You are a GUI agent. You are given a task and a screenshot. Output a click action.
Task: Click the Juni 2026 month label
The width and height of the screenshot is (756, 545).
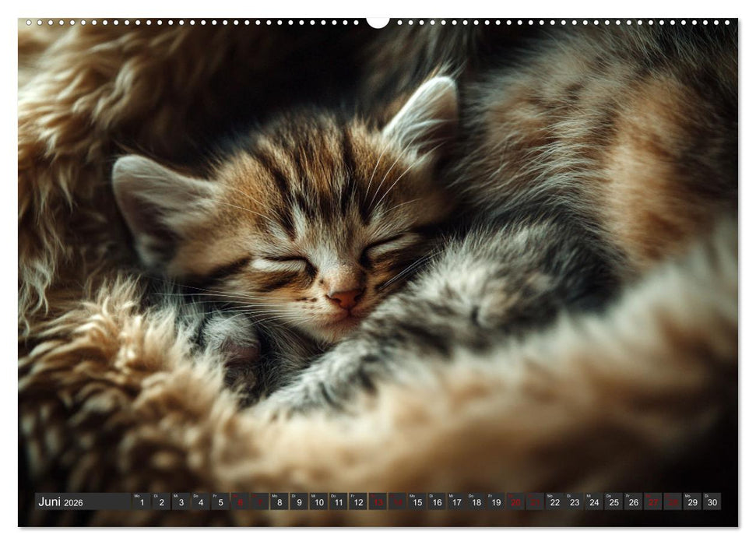click(61, 502)
